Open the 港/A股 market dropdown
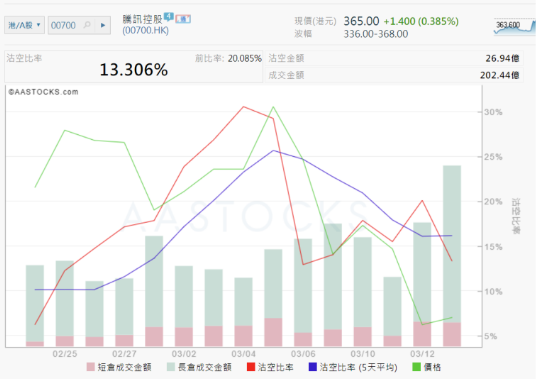 pyautogui.click(x=24, y=25)
